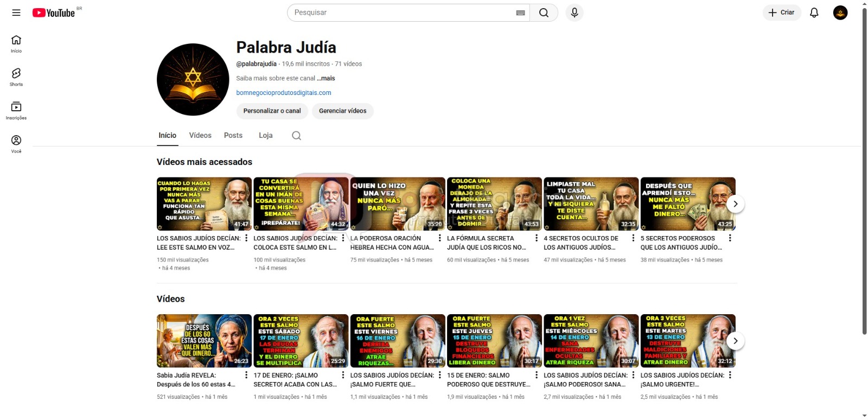This screenshot has height=420, width=868.
Task: Open the hamburger guide menu
Action: (16, 12)
